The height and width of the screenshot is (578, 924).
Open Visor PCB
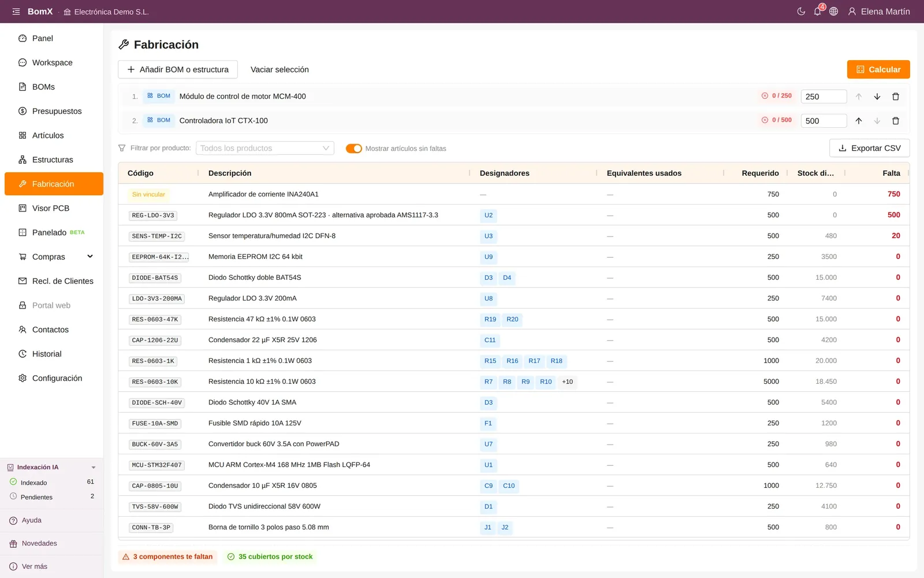coord(53,208)
